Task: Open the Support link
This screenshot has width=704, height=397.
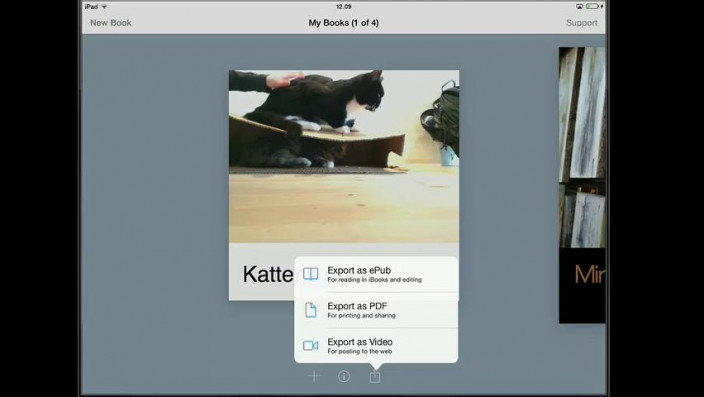Action: (581, 23)
